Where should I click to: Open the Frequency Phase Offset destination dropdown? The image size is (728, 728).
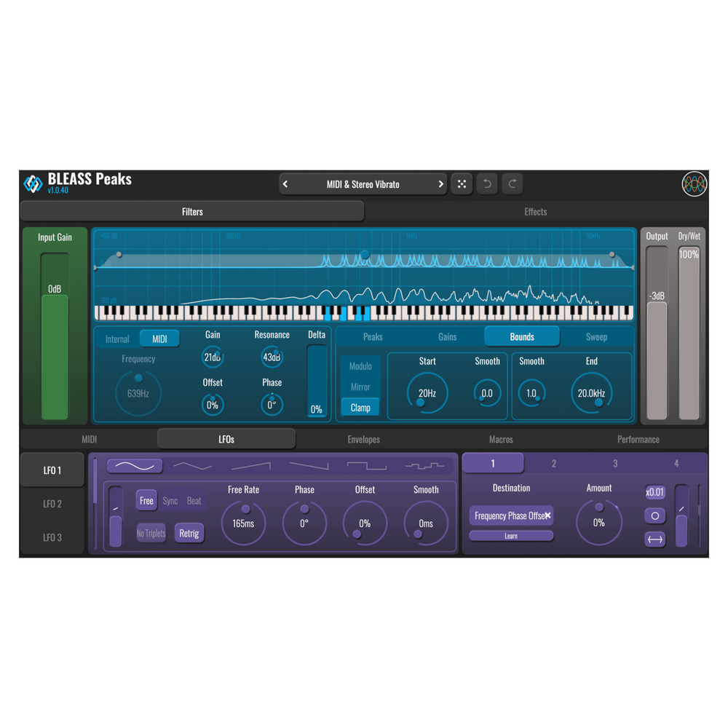point(511,516)
